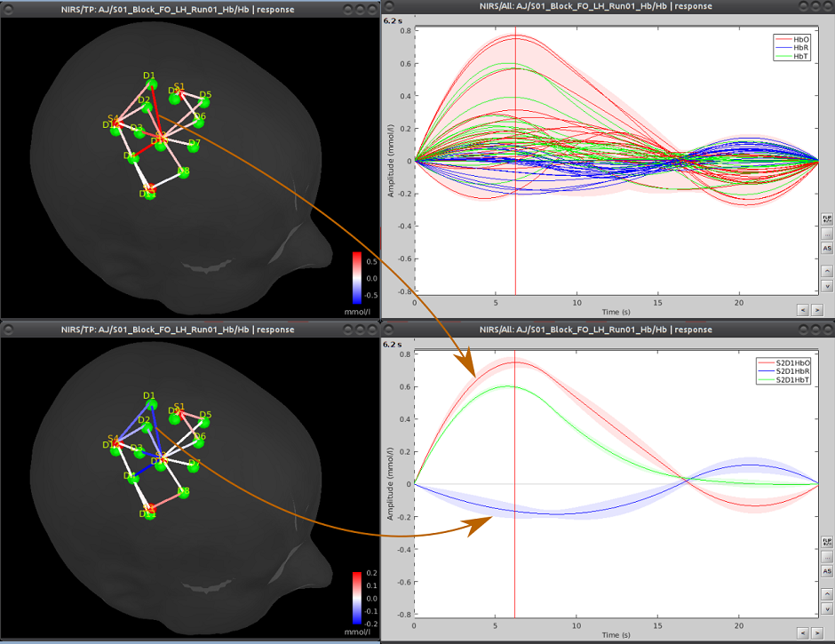Click the red time cursor in bottom plot

(515, 483)
